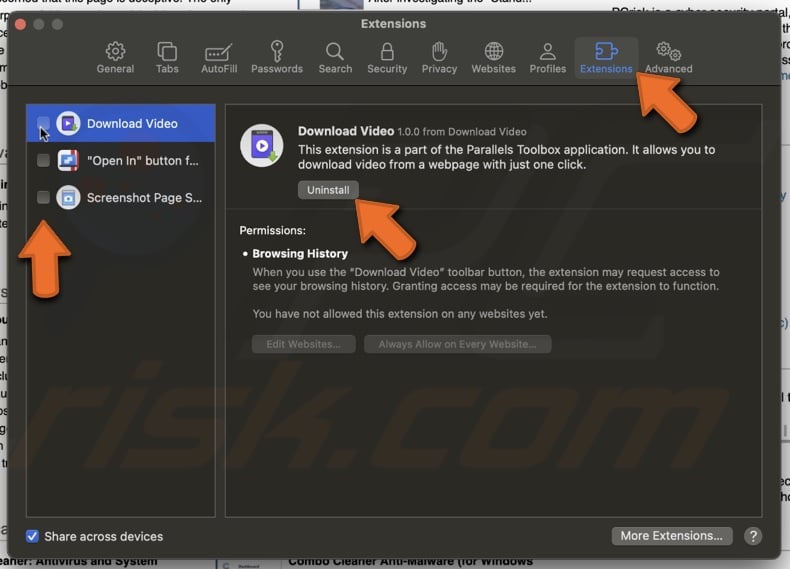Image resolution: width=790 pixels, height=569 pixels.
Task: Toggle Share across devices checkbox
Action: tap(32, 536)
